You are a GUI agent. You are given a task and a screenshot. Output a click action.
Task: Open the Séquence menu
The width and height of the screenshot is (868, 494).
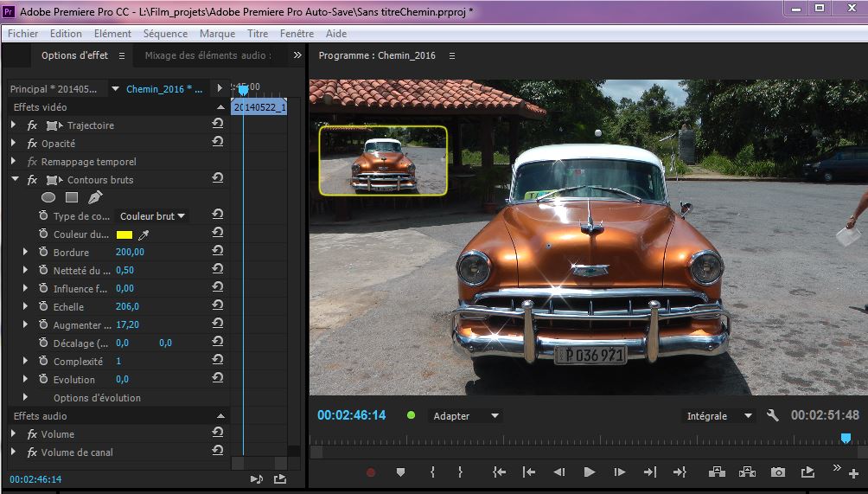pyautogui.click(x=165, y=34)
